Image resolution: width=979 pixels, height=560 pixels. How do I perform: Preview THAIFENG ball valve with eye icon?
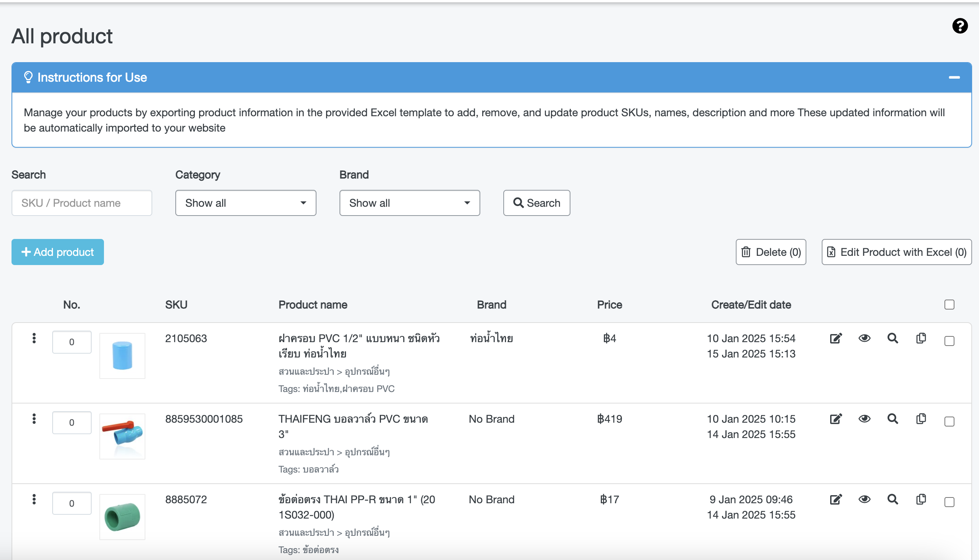[x=864, y=419]
